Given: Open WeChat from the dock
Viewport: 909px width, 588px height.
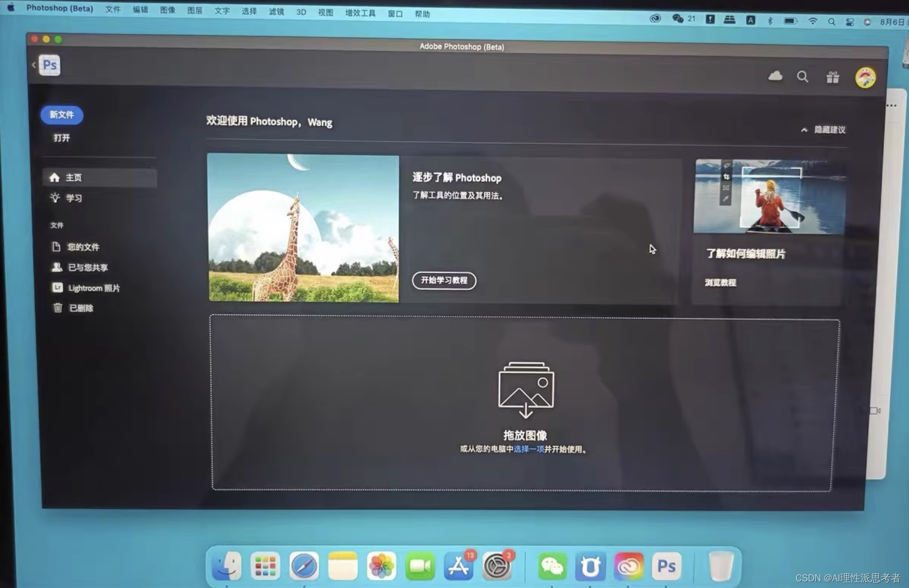Looking at the screenshot, I should pyautogui.click(x=552, y=566).
